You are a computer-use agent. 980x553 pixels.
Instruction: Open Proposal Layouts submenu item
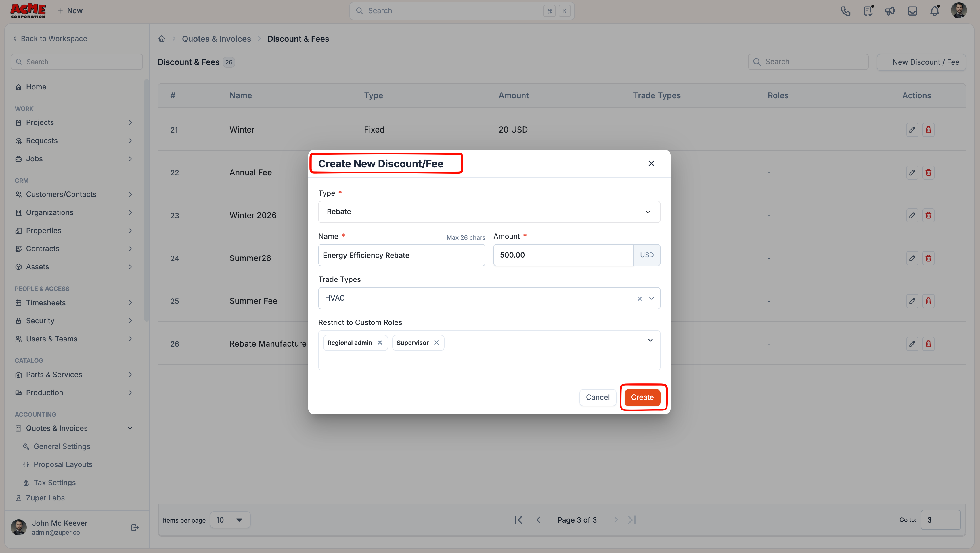point(63,465)
